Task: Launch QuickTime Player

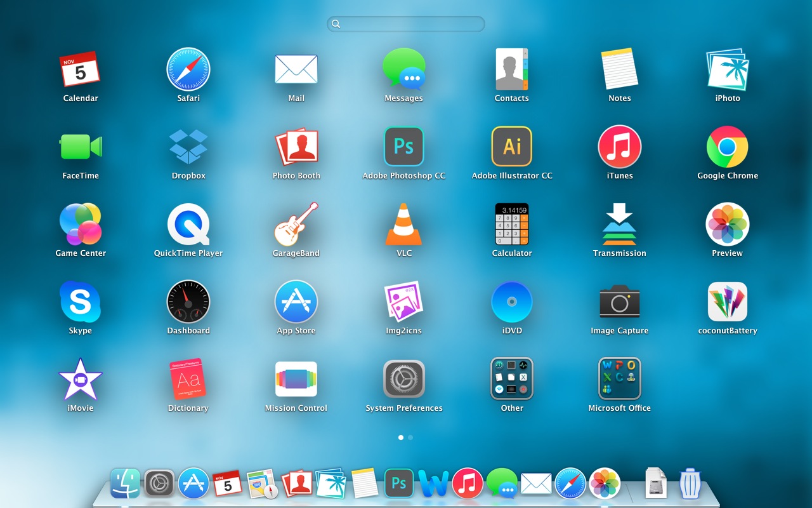Action: (x=188, y=225)
